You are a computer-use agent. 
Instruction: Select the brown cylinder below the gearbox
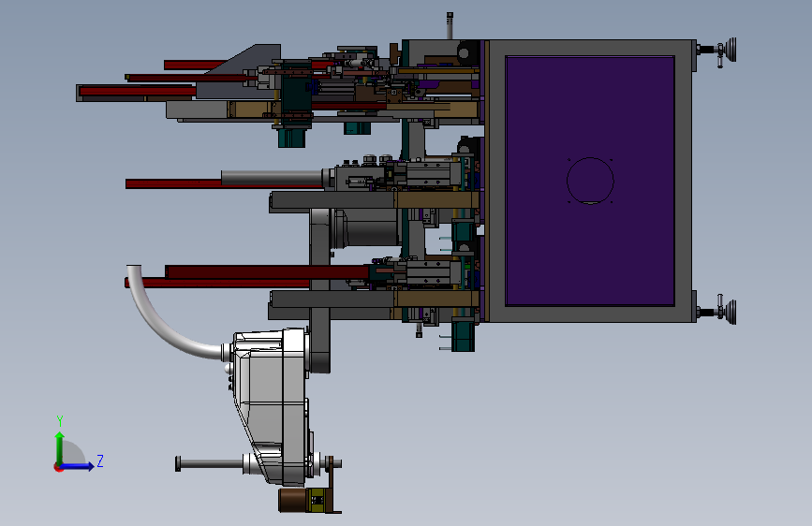pos(292,500)
